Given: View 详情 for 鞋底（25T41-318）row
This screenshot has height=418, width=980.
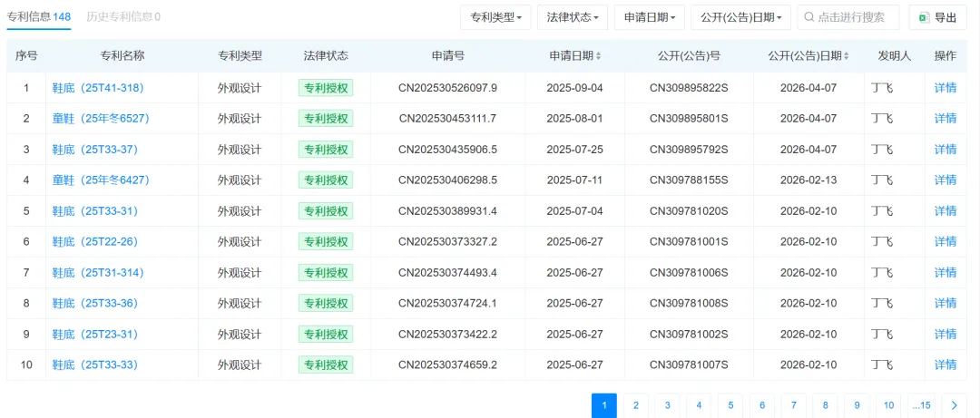Looking at the screenshot, I should [945, 88].
